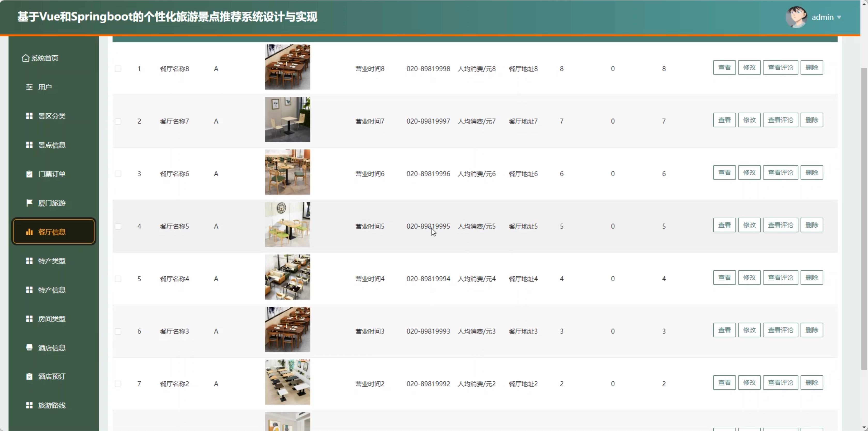Click the home icon beside 系统首页

click(26, 58)
